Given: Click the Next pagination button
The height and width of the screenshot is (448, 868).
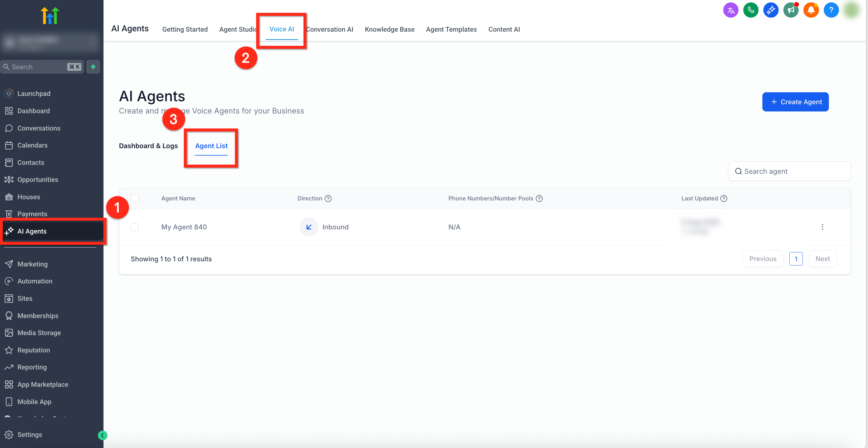Looking at the screenshot, I should [822, 259].
